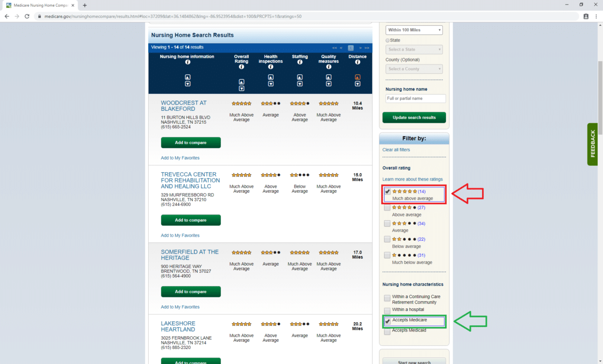Click info icon under Nursing home information
Viewport: 603px width, 364px height.
[x=187, y=62]
